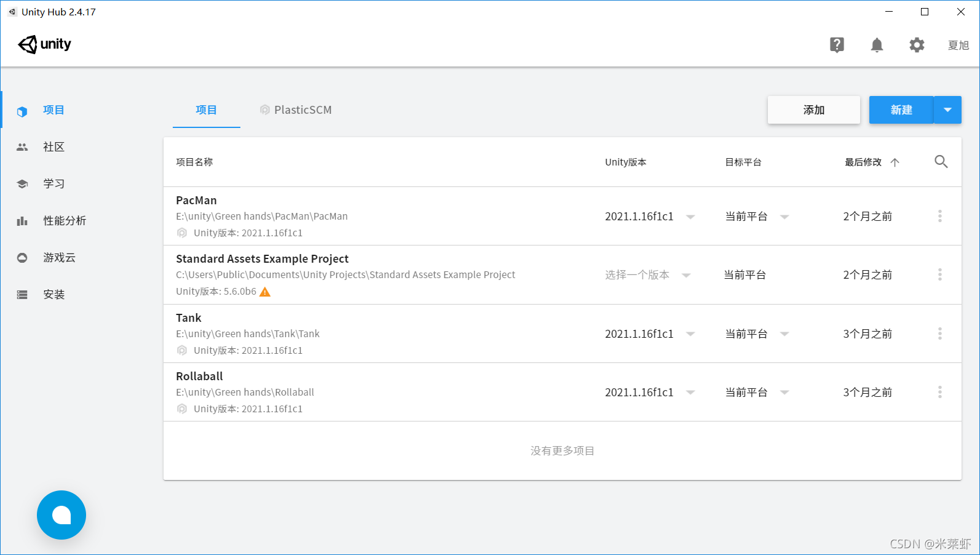This screenshot has height=555, width=980.
Task: Open the Tank project
Action: (x=189, y=317)
